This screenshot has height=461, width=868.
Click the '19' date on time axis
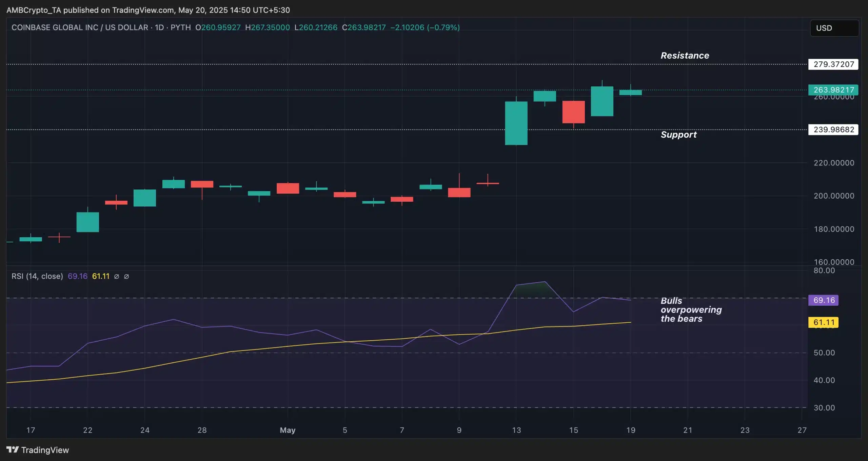pyautogui.click(x=631, y=430)
